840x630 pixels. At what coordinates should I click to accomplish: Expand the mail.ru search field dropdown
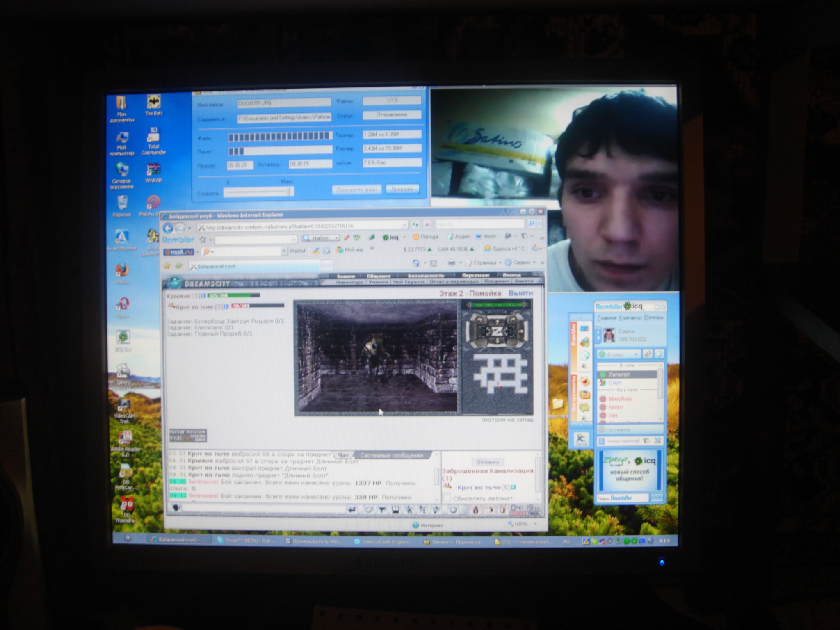(284, 251)
